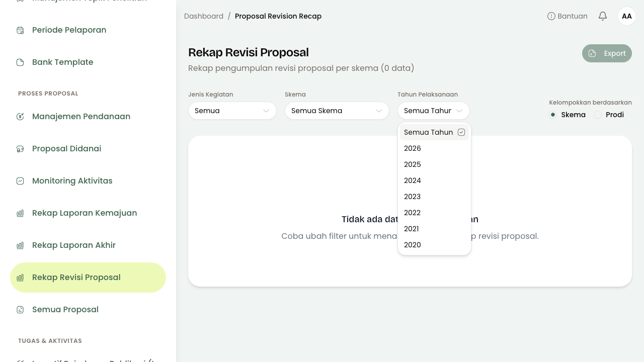
Task: Click the Semua Proposal document icon
Action: coord(20,310)
